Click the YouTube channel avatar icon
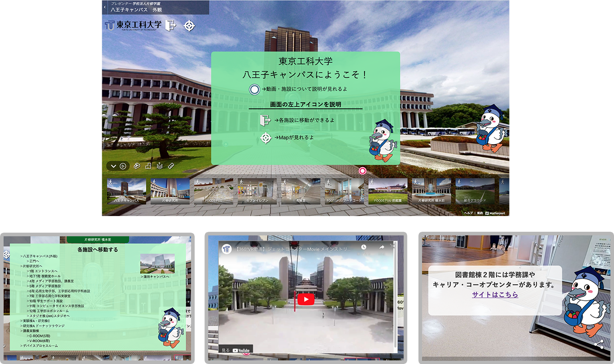 point(227,248)
